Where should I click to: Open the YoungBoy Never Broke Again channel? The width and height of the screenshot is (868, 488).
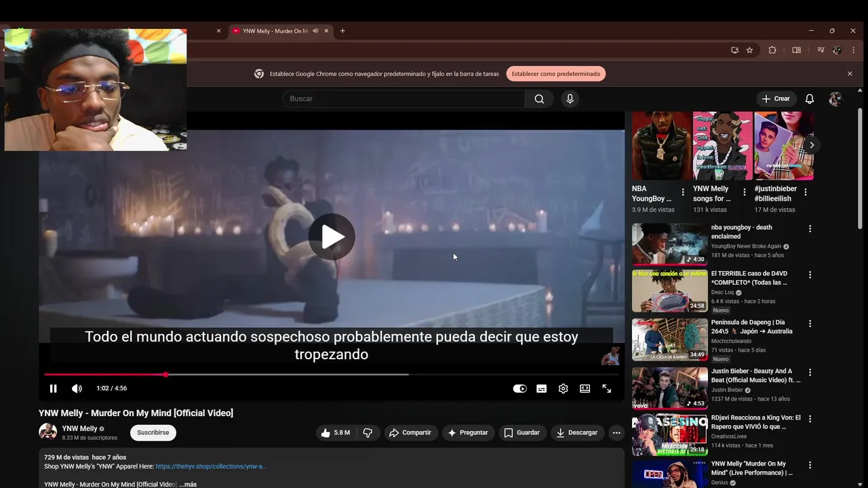pos(746,246)
